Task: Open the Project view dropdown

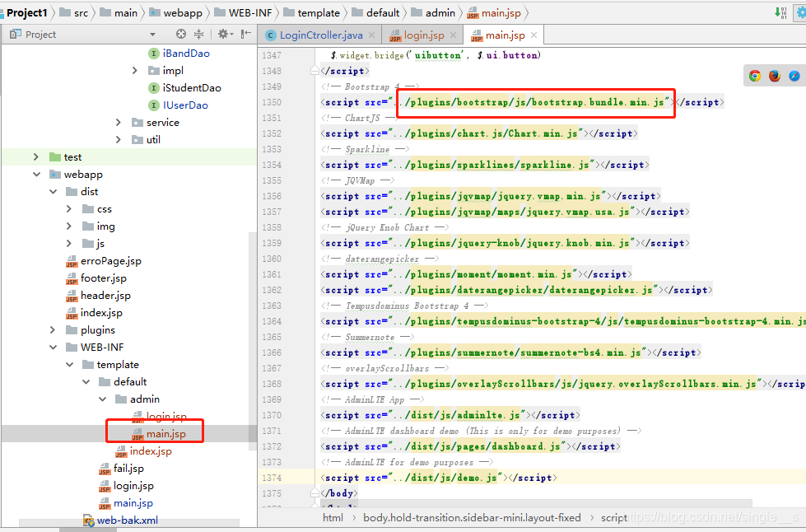Action: [152, 35]
